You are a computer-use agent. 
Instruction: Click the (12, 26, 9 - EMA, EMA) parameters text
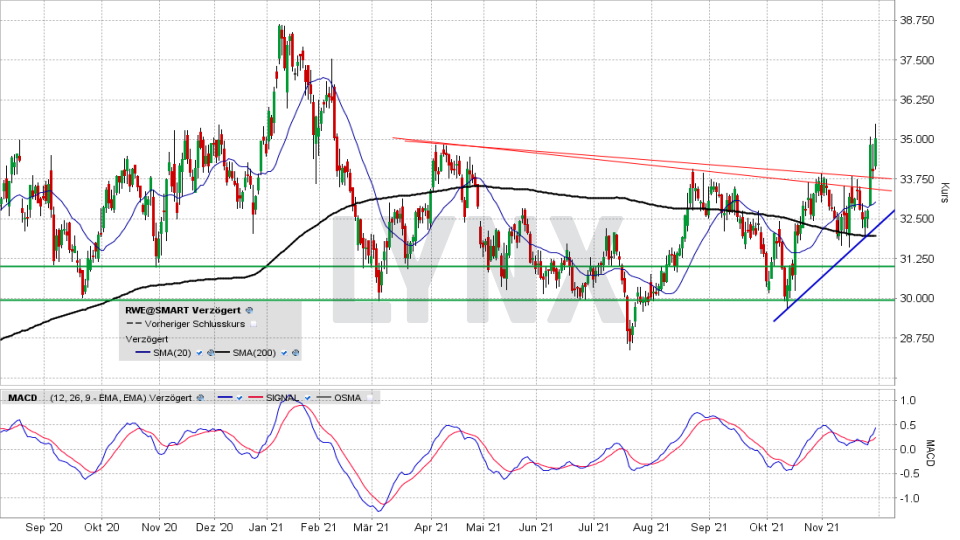(x=98, y=398)
